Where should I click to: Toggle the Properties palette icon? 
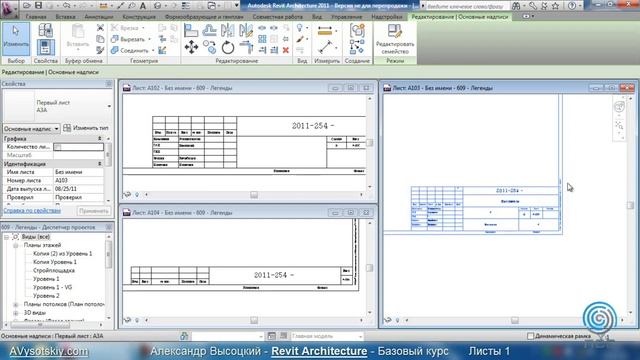point(45,47)
